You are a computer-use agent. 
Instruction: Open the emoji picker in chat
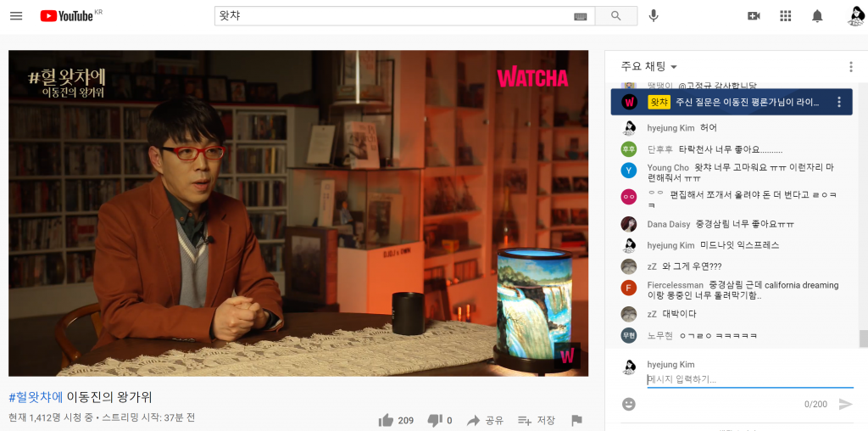628,404
